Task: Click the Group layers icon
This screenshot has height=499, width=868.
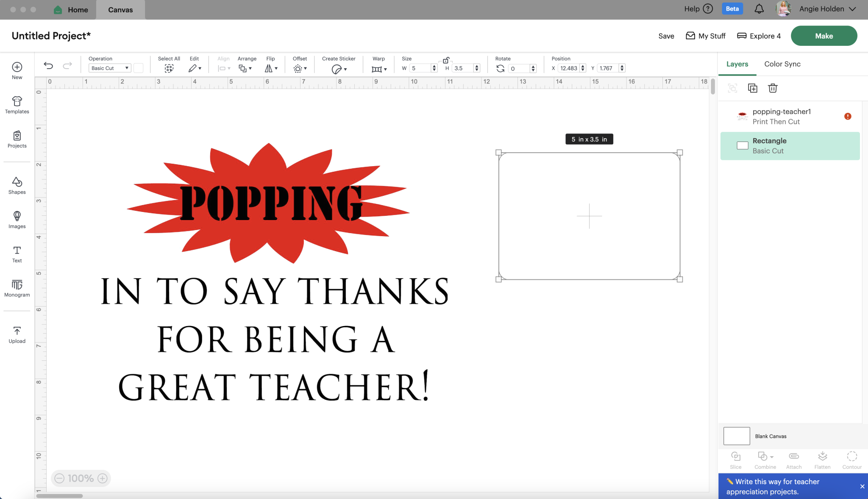Action: click(732, 88)
